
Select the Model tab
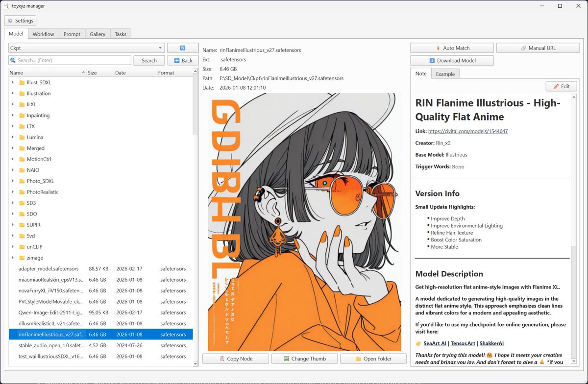[x=16, y=33]
